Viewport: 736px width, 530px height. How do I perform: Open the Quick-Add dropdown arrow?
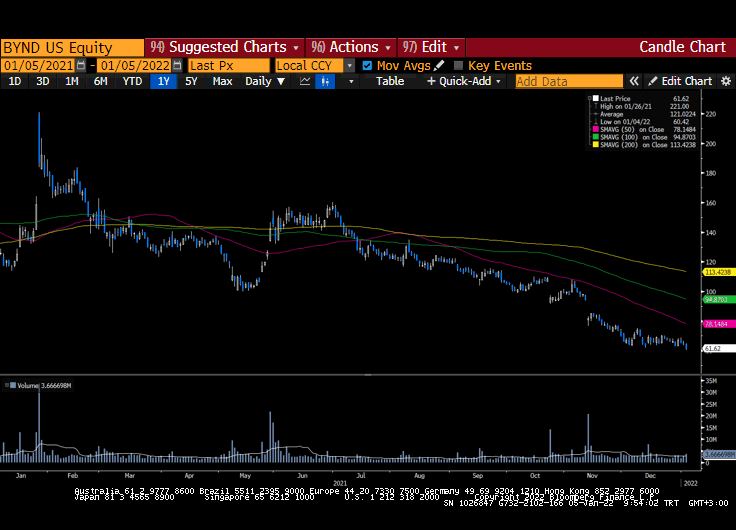[x=498, y=82]
